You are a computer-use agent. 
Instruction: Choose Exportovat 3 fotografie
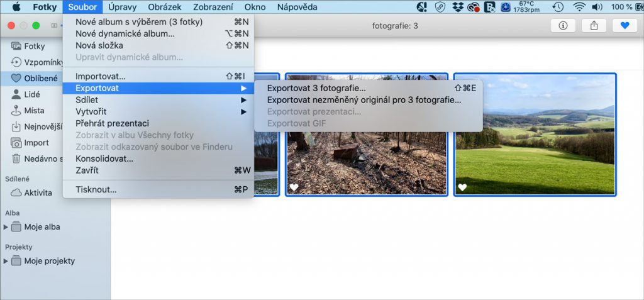(316, 88)
